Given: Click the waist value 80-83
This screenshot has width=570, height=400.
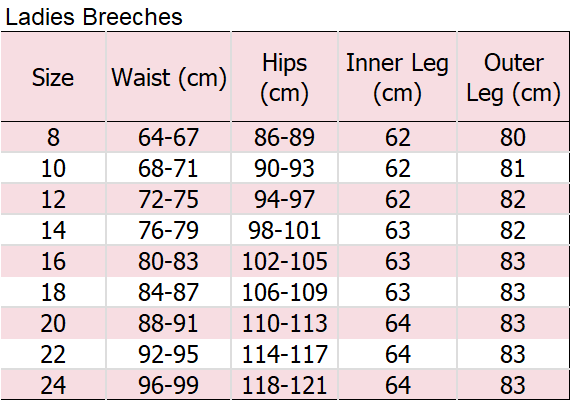Looking at the screenshot, I should tap(168, 261).
